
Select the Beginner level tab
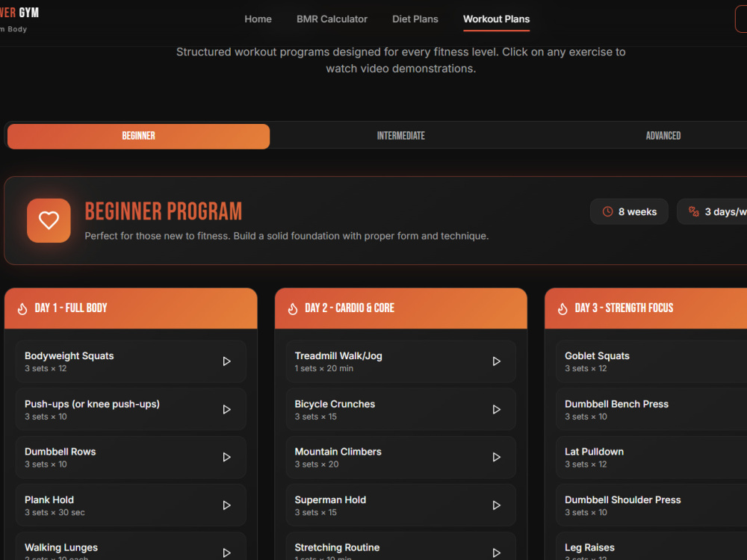tap(139, 136)
